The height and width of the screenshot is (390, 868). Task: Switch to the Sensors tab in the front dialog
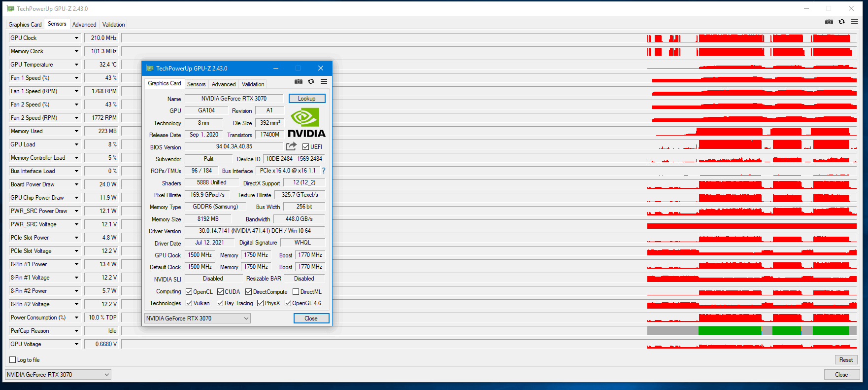(x=197, y=84)
